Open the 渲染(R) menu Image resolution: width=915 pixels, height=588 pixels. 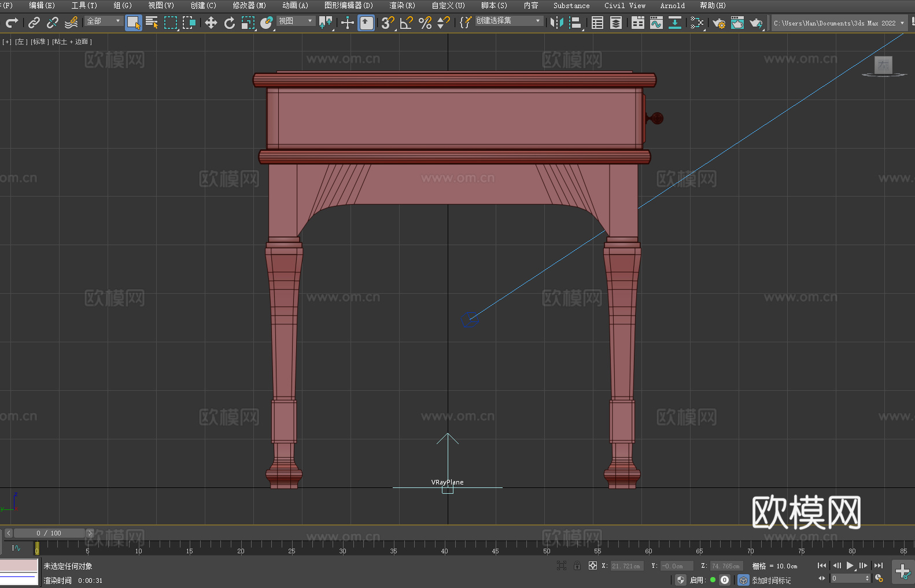(402, 5)
